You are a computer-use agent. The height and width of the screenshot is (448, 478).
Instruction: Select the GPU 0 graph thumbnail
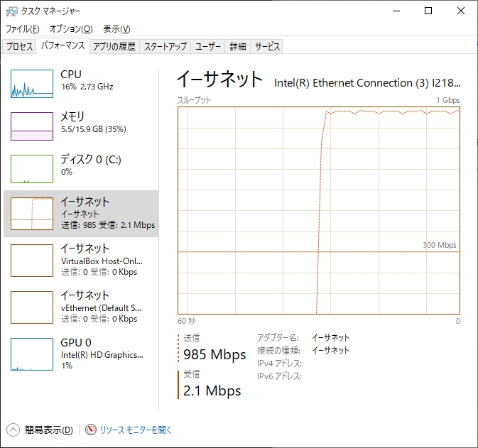[32, 354]
